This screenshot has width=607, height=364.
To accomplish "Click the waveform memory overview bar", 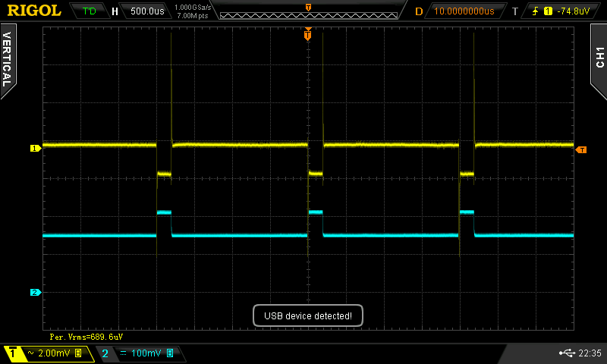I will point(309,15).
